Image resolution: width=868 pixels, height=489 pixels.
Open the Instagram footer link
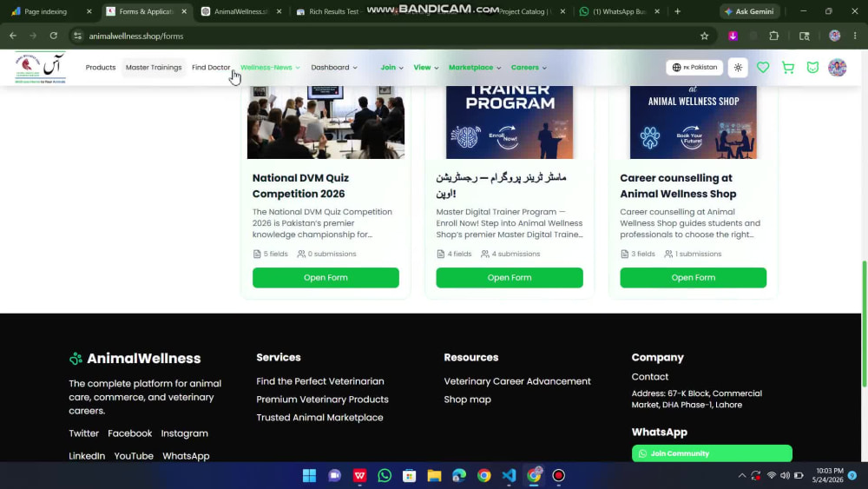(184, 433)
